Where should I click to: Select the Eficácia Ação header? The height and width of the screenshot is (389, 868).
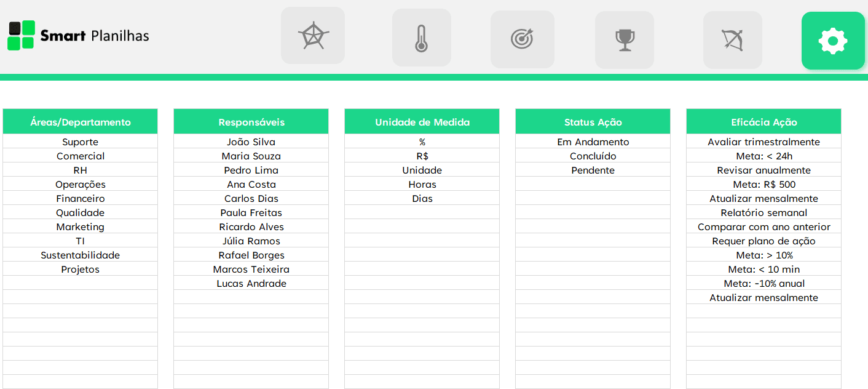point(763,122)
